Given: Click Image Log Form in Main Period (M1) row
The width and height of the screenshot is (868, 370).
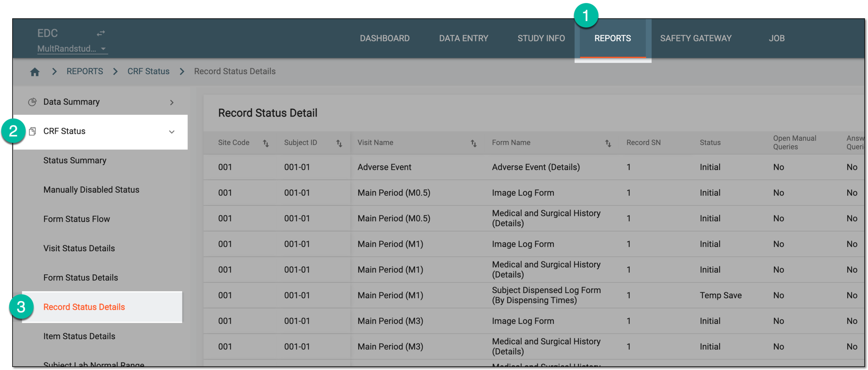Looking at the screenshot, I should click(x=523, y=244).
